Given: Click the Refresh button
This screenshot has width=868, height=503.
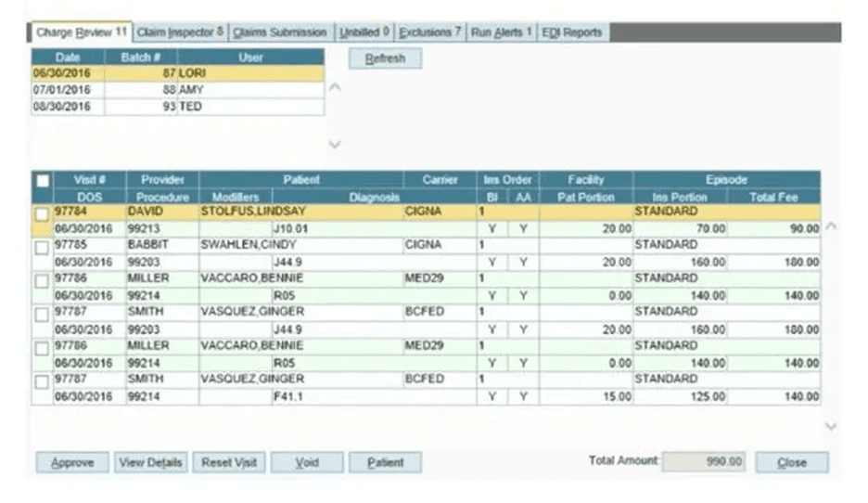Looking at the screenshot, I should [x=385, y=58].
